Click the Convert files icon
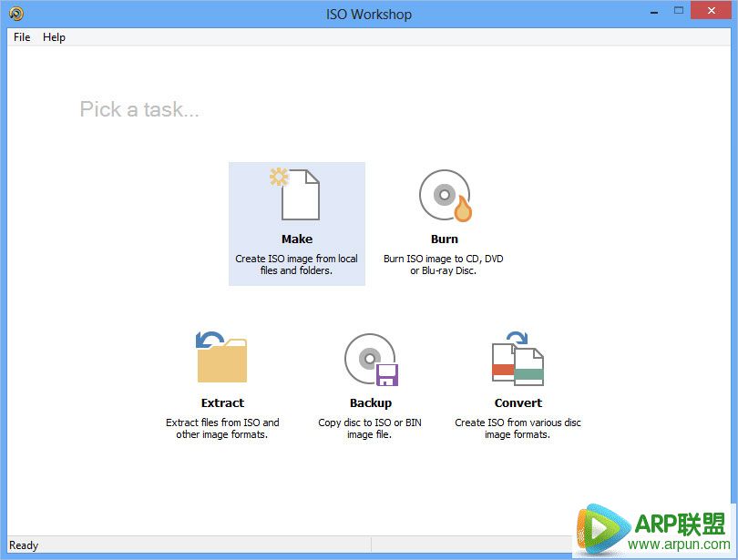 tap(518, 358)
